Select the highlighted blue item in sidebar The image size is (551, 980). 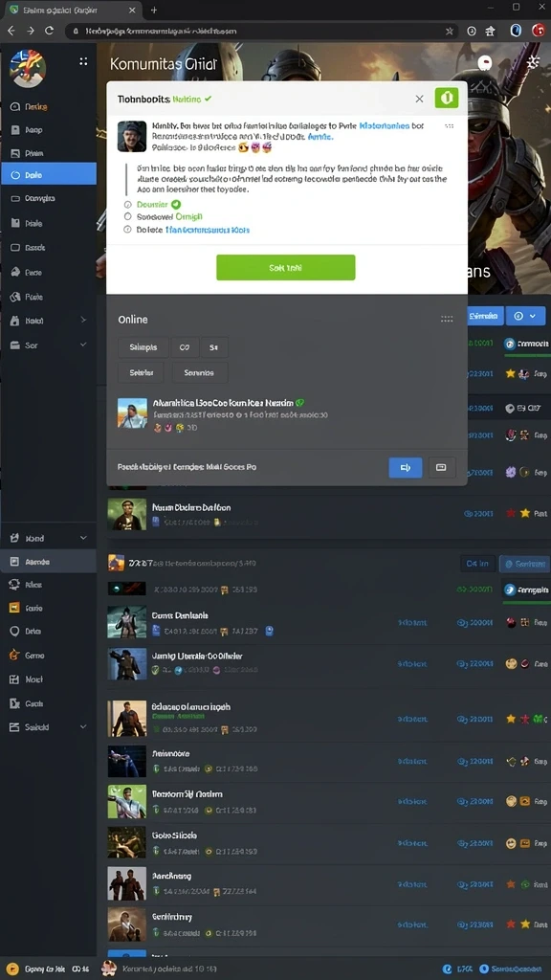[49, 174]
